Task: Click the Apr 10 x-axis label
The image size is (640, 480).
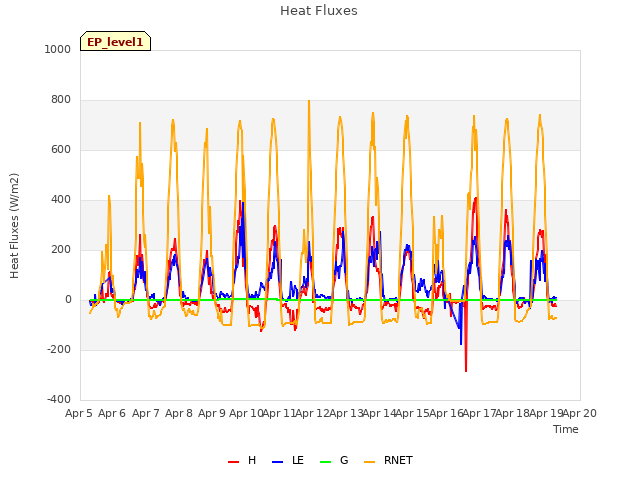Action: click(x=246, y=413)
